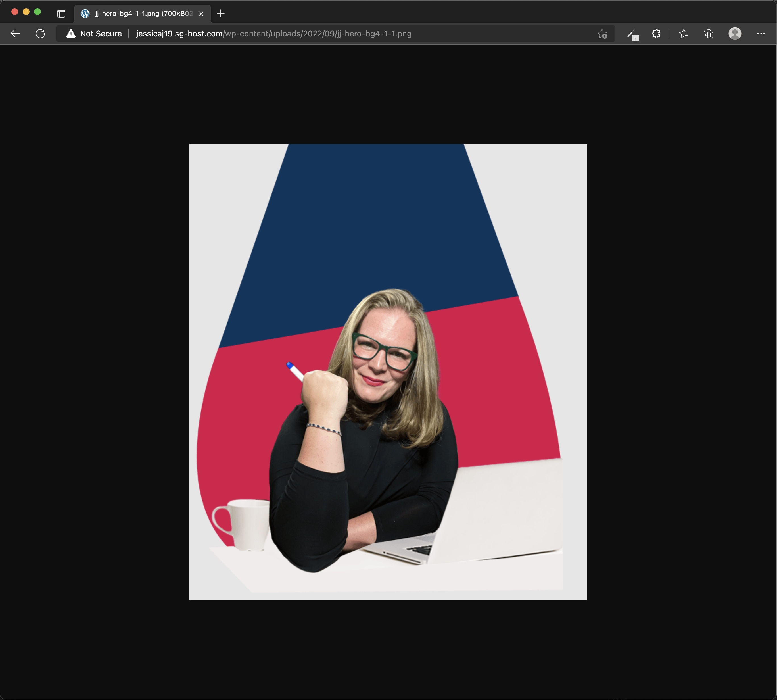777x700 pixels.
Task: Minimize window with yellow button
Action: pos(26,12)
